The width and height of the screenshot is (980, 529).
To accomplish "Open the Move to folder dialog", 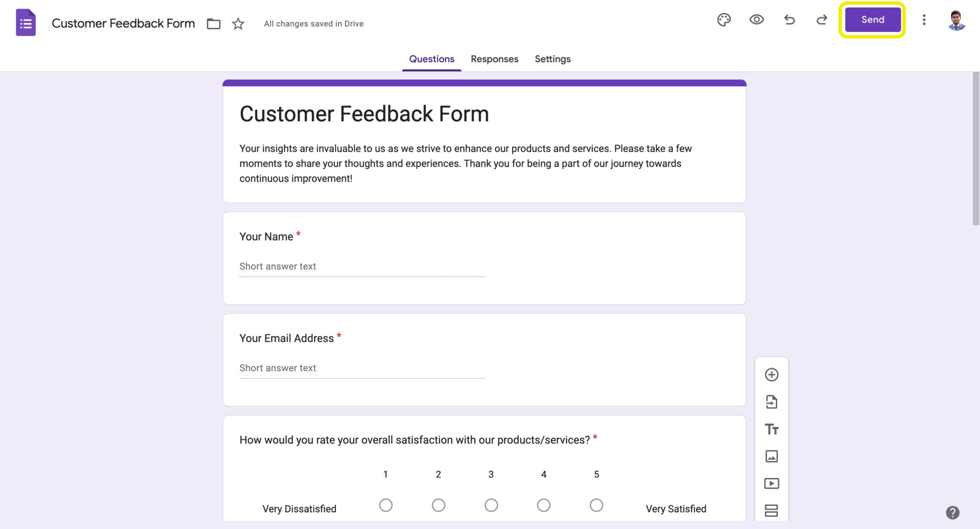I will (x=213, y=23).
